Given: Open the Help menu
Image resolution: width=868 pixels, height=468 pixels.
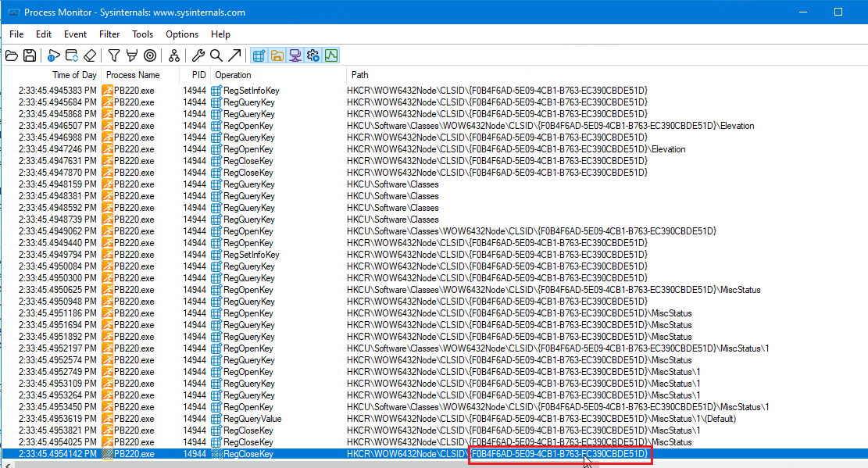Looking at the screenshot, I should pos(220,34).
